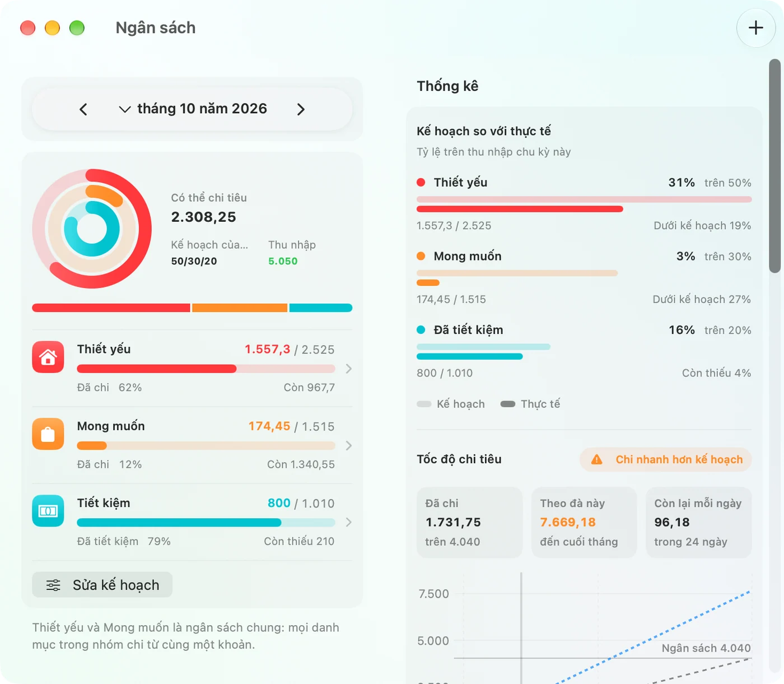Click the plus button to add entry

pyautogui.click(x=755, y=27)
